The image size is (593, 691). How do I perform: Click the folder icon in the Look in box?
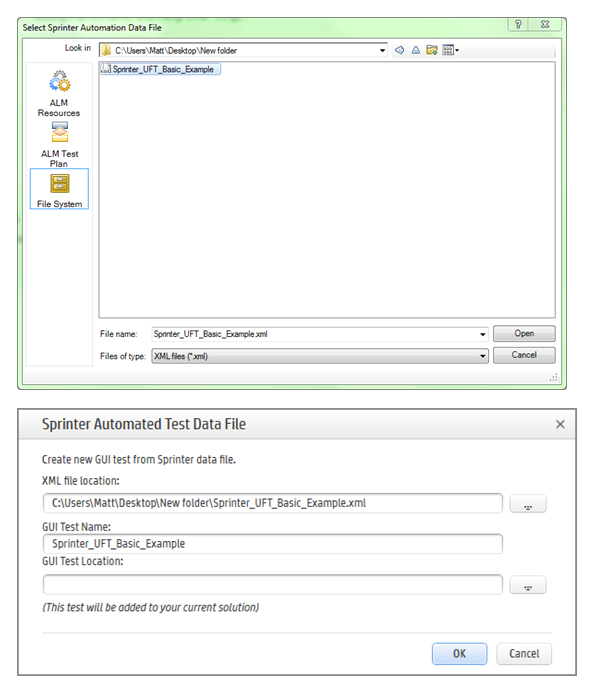(x=106, y=51)
